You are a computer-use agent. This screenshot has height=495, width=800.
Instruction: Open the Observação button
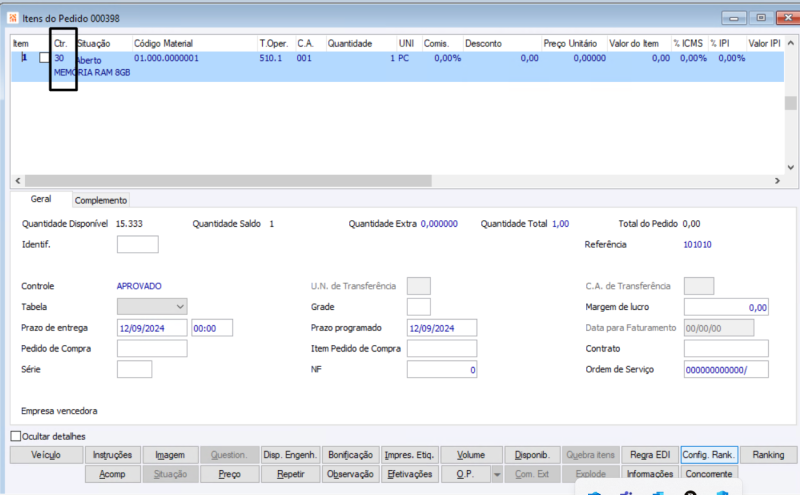coord(350,474)
